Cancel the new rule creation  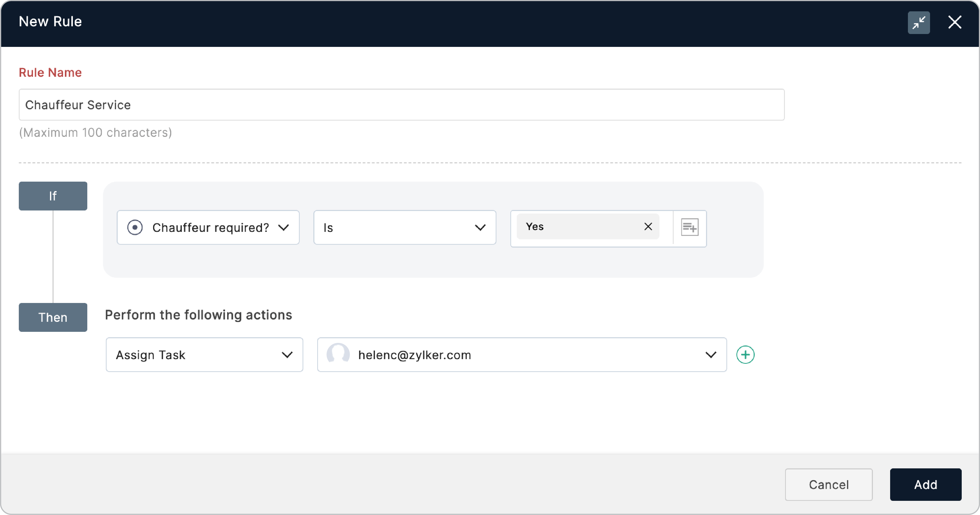829,485
